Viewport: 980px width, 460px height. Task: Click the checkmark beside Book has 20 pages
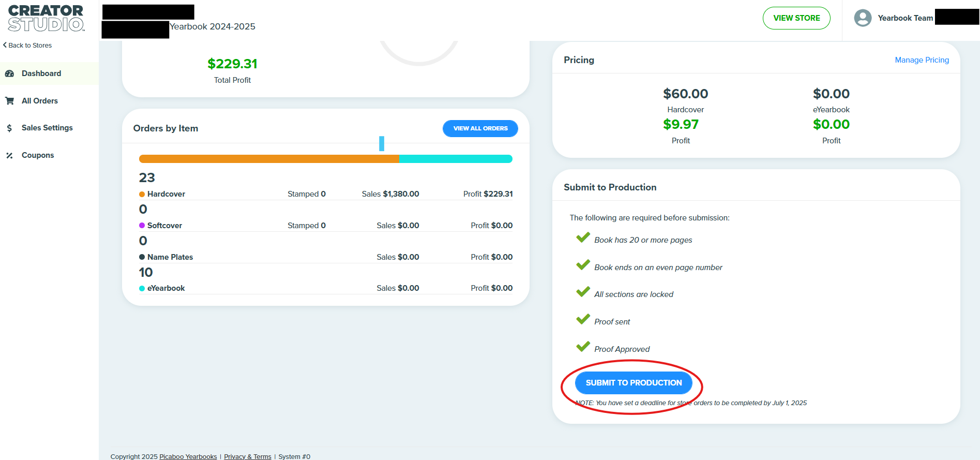pos(583,238)
